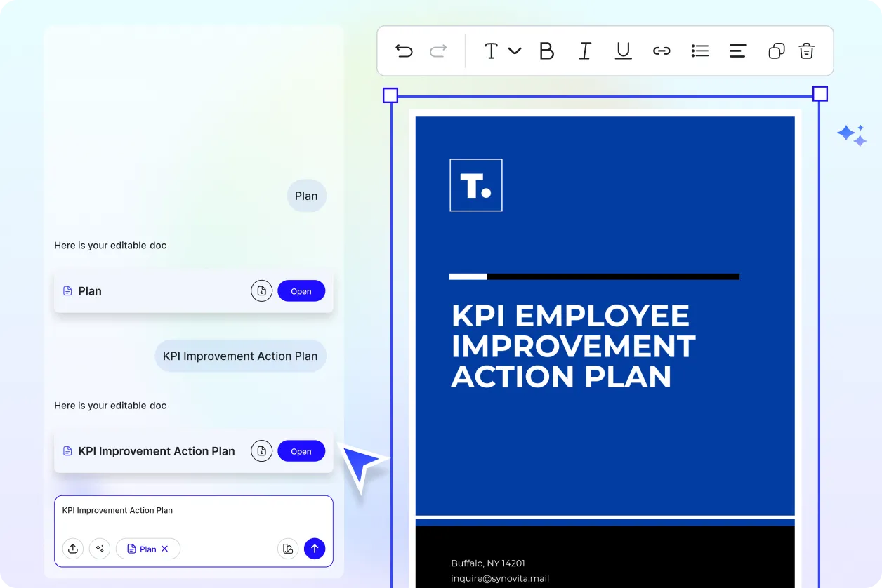Select the top-left selection handle
Image resolution: width=882 pixels, height=588 pixels.
click(390, 95)
